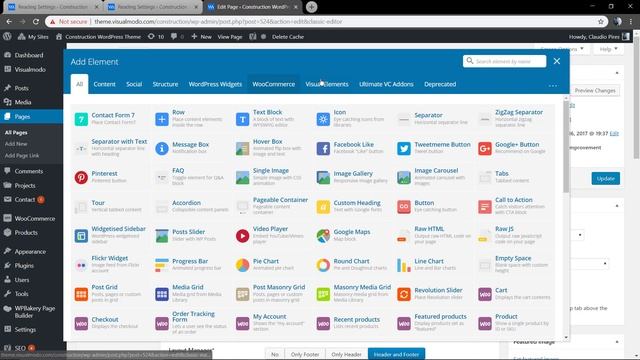Open the Media menu in the sidebar

coord(23,102)
